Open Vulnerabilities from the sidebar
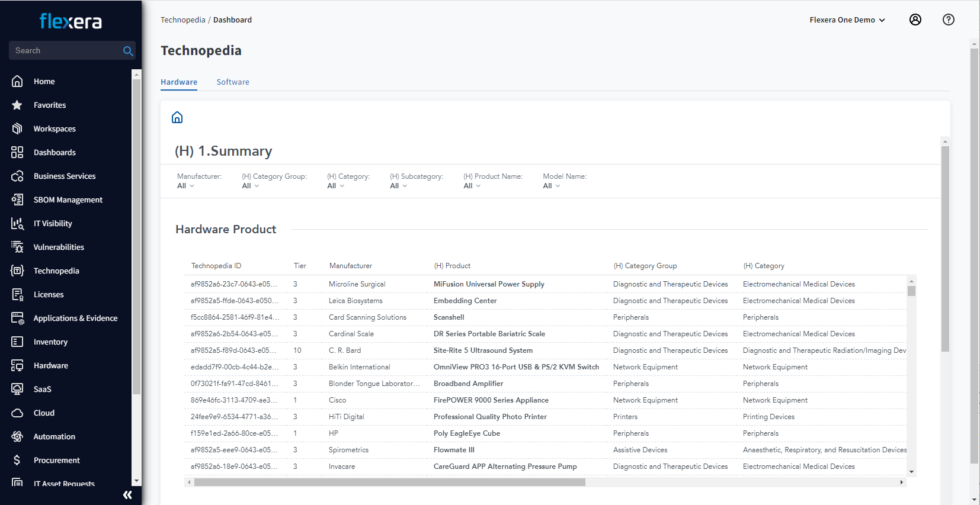This screenshot has height=505, width=980. (58, 247)
